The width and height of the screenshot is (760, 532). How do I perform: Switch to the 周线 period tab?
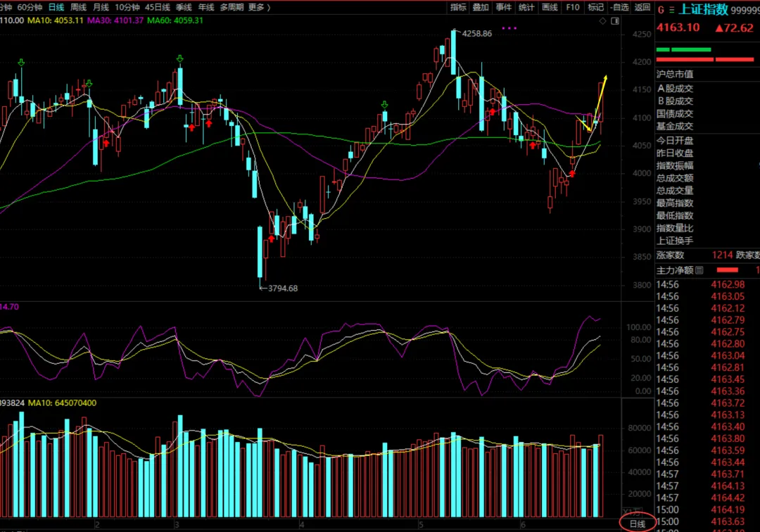(79, 7)
